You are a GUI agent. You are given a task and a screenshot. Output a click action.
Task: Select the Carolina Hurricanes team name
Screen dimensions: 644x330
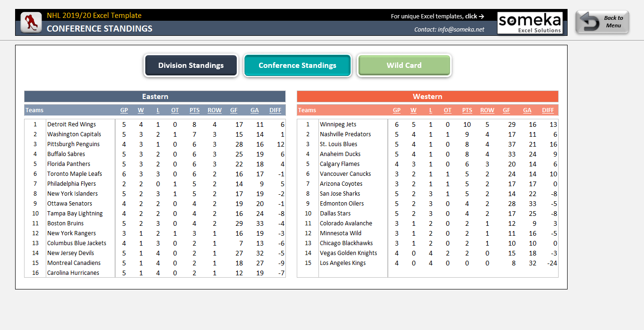click(73, 273)
